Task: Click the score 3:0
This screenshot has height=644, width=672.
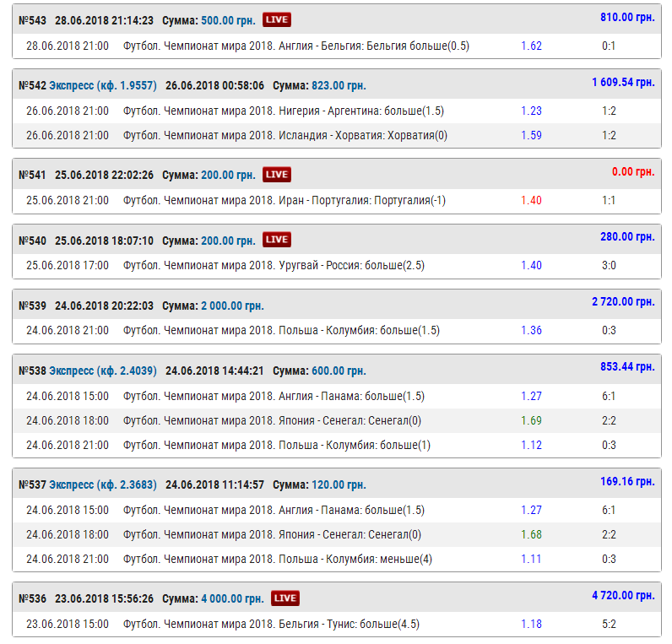Action: (x=609, y=266)
